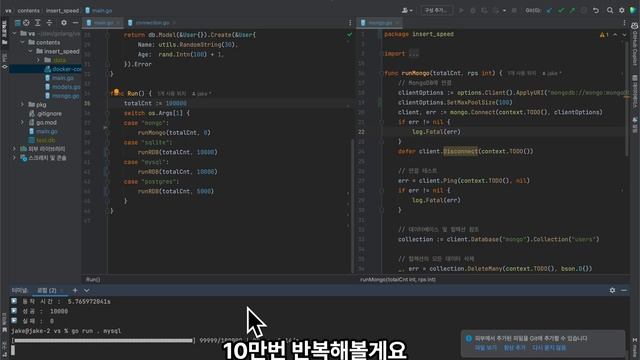The width and height of the screenshot is (640, 360).
Task: Click the Collapse All icon in Project panel
Action: click(x=49, y=23)
